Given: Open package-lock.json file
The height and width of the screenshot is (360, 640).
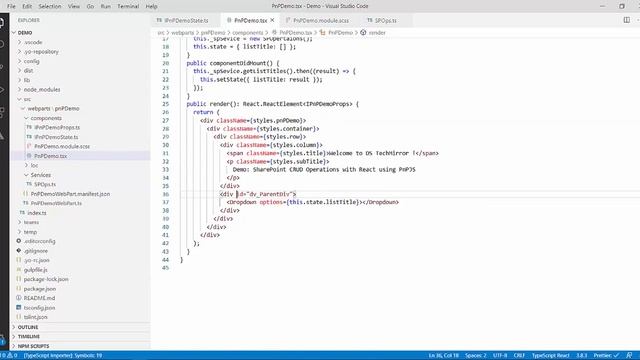Looking at the screenshot, I should pyautogui.click(x=46, y=279).
